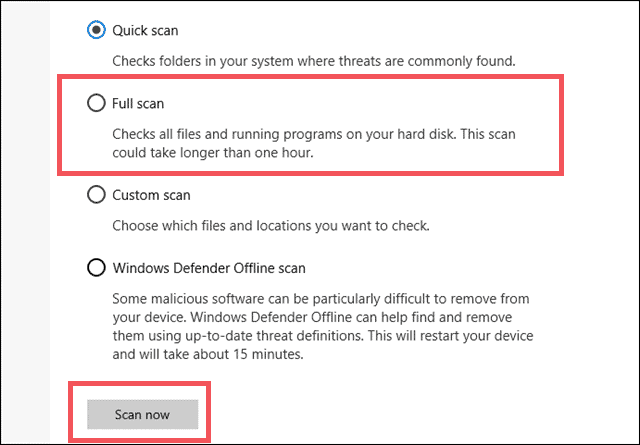Image resolution: width=640 pixels, height=445 pixels.
Task: Choose the Custom scan radio button
Action: [96, 194]
